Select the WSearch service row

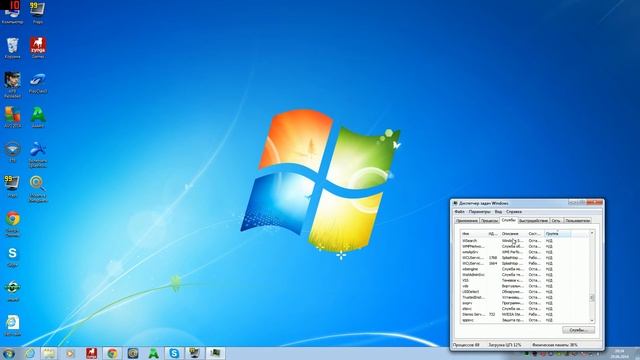[525, 241]
